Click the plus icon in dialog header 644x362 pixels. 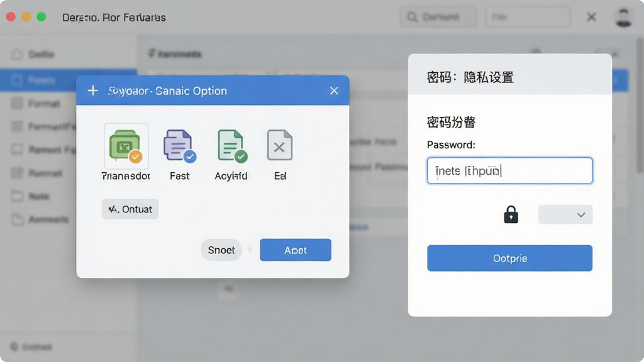point(93,90)
